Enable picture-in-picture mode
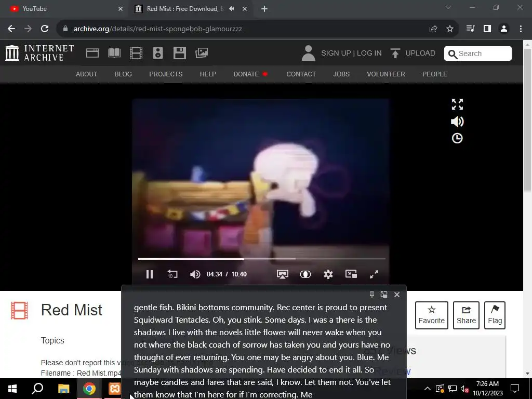This screenshot has height=399, width=532. point(351,274)
